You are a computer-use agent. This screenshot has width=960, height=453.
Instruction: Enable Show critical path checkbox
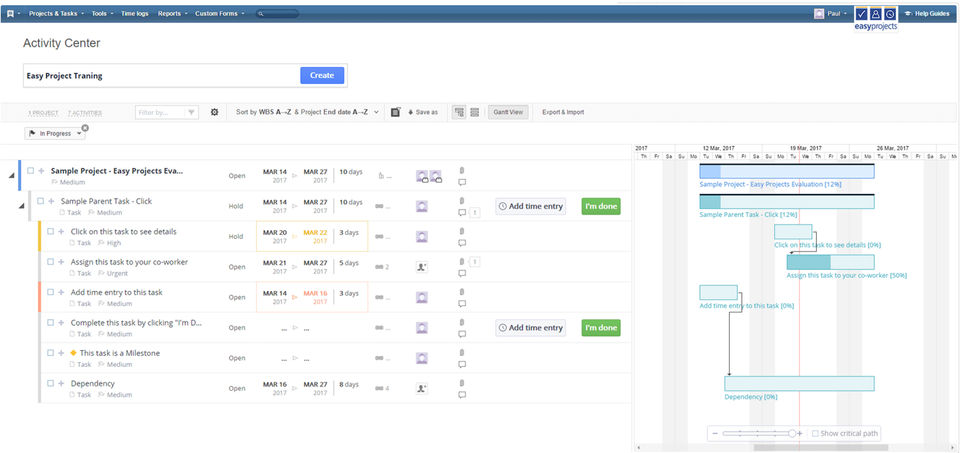click(814, 433)
